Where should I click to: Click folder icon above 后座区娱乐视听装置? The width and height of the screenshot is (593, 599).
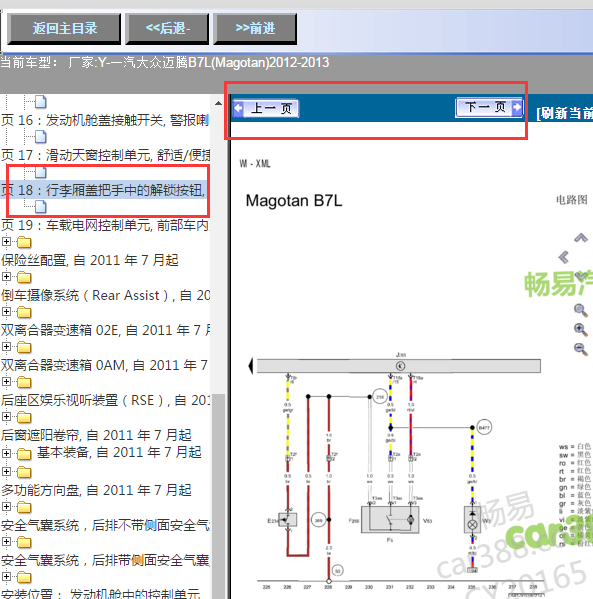24,382
